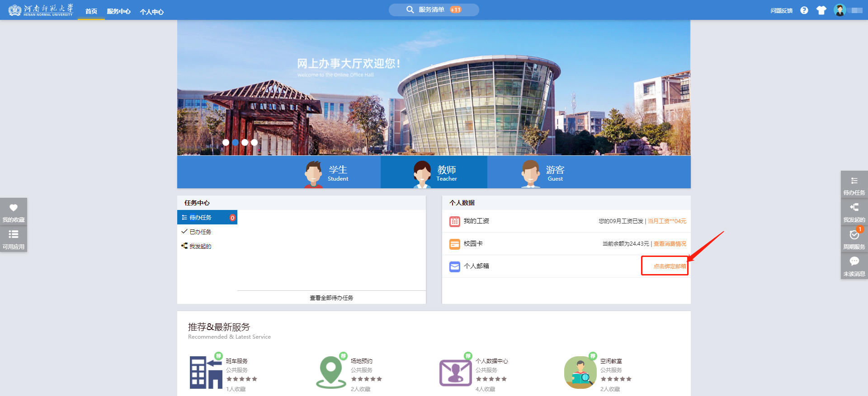Image resolution: width=868 pixels, height=396 pixels.
Task: Switch to 学生 Student role tab
Action: (x=326, y=173)
